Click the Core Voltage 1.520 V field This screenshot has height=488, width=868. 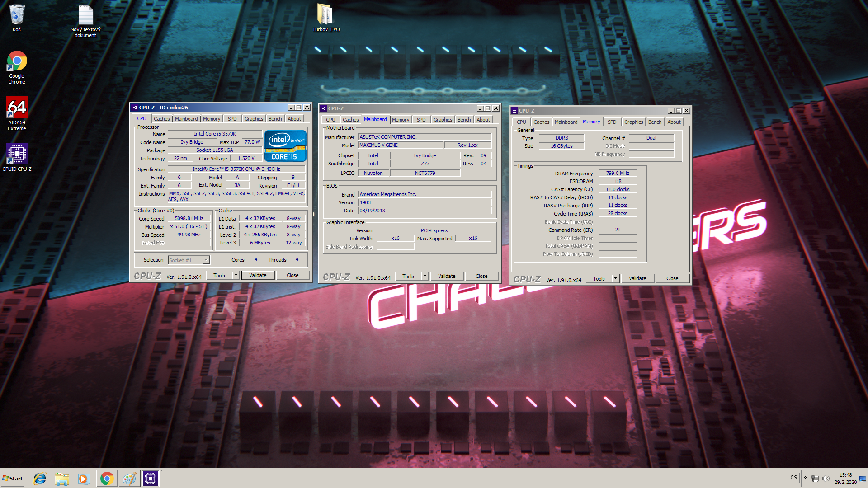(246, 158)
